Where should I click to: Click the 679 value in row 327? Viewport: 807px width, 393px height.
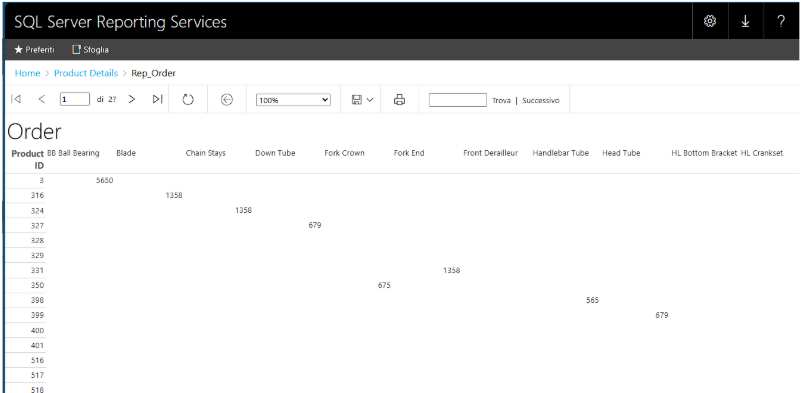pyautogui.click(x=315, y=225)
